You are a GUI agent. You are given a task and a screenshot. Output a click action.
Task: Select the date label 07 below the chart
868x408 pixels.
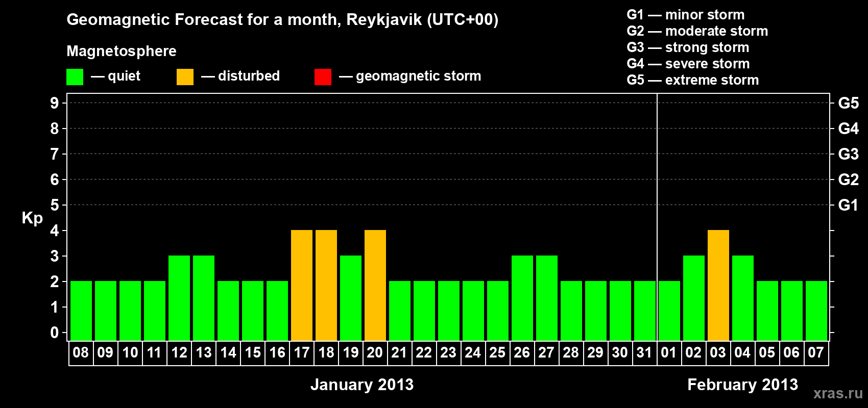tap(816, 353)
